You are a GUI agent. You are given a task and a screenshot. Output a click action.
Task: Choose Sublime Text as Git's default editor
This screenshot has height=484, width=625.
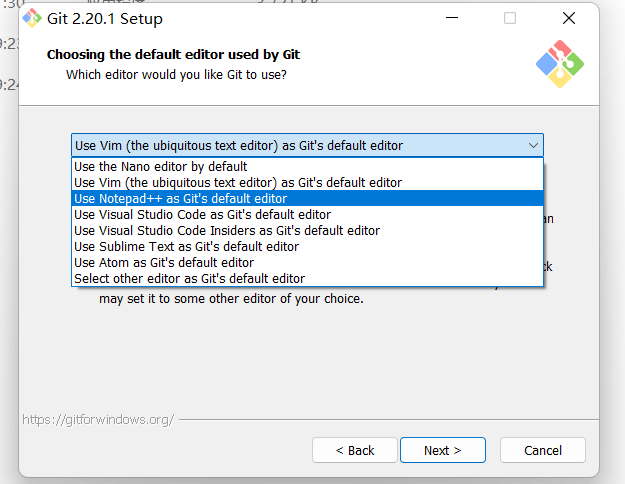[186, 247]
